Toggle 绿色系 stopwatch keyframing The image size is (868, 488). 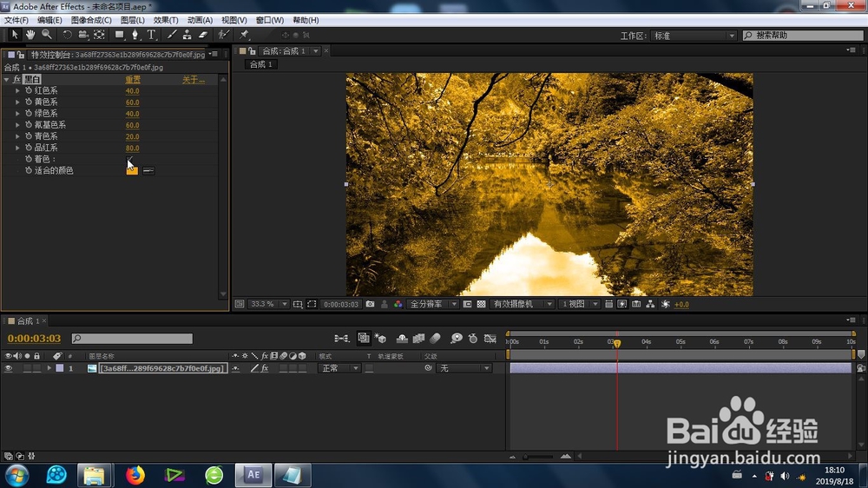coord(29,114)
